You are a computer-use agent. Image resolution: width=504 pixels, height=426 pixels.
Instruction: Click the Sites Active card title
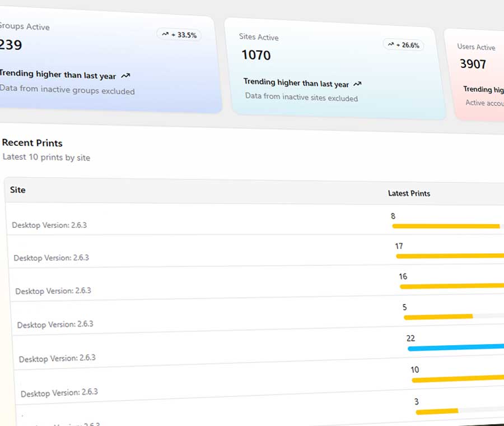coord(259,37)
